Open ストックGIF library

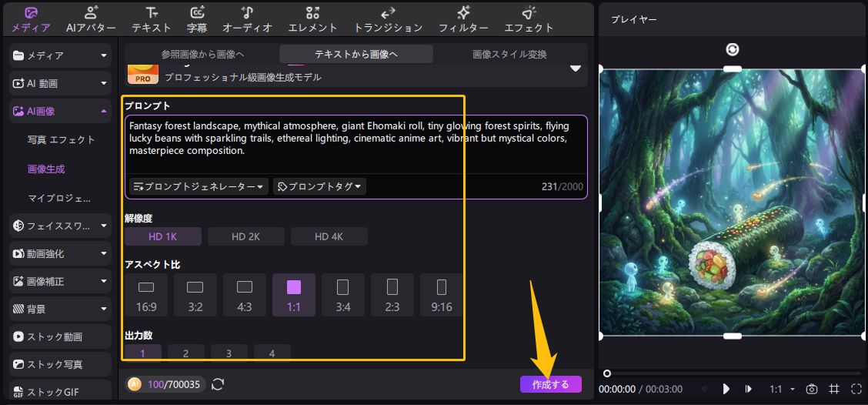[x=60, y=391]
